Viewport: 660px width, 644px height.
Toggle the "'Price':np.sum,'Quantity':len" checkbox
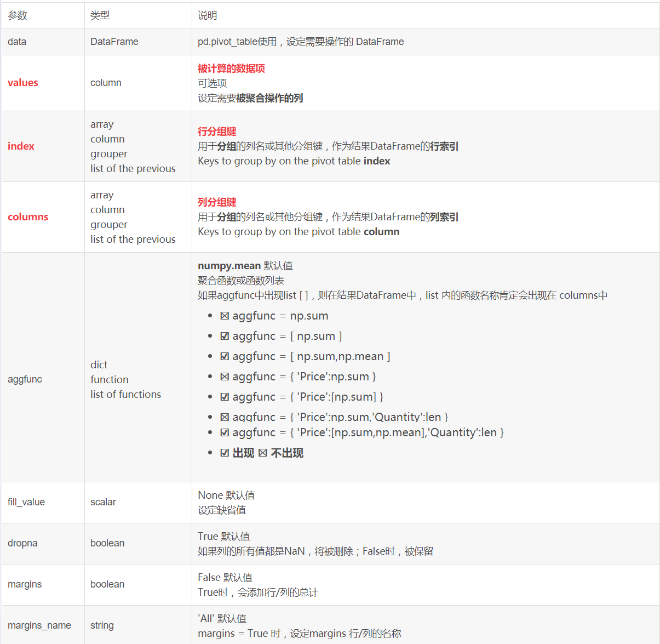click(225, 417)
